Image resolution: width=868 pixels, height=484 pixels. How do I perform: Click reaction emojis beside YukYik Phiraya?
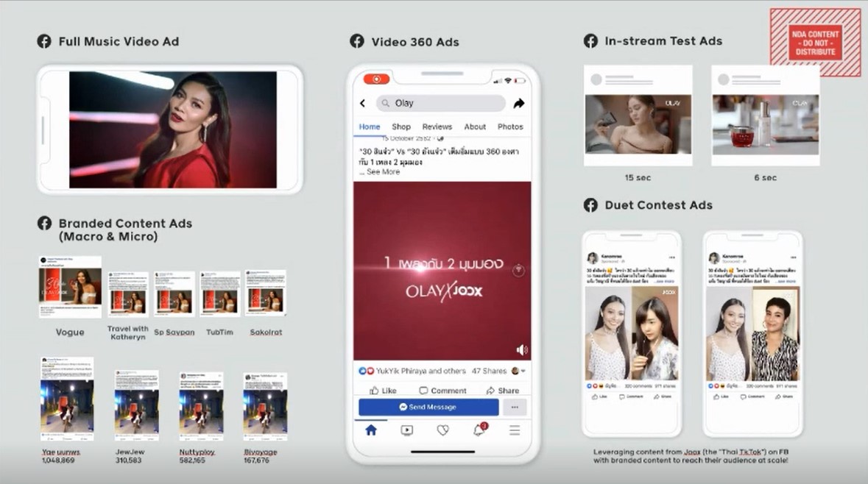point(367,371)
